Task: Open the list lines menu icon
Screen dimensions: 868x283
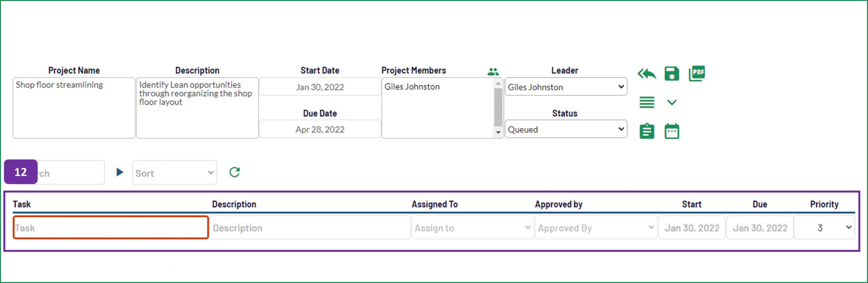Action: coord(647,102)
